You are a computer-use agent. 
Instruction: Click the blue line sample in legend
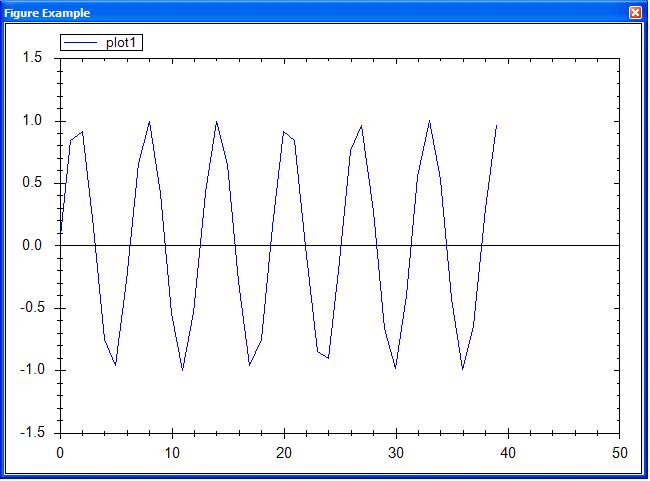pyautogui.click(x=82, y=42)
